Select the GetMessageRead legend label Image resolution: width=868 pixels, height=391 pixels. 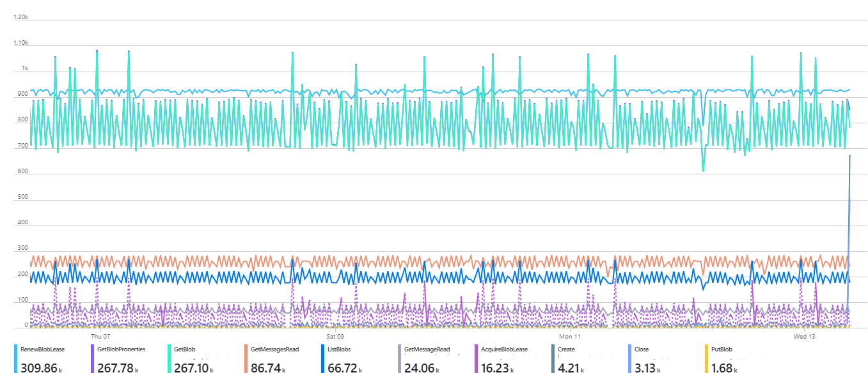(427, 349)
